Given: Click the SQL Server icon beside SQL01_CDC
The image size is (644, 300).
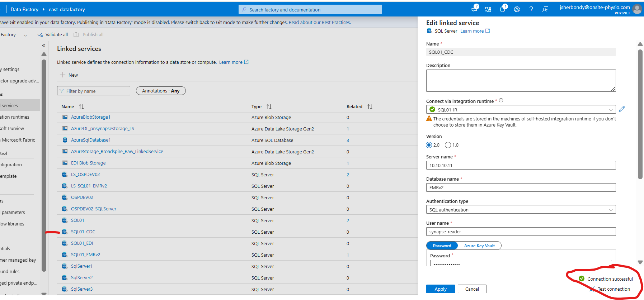Looking at the screenshot, I should [65, 232].
